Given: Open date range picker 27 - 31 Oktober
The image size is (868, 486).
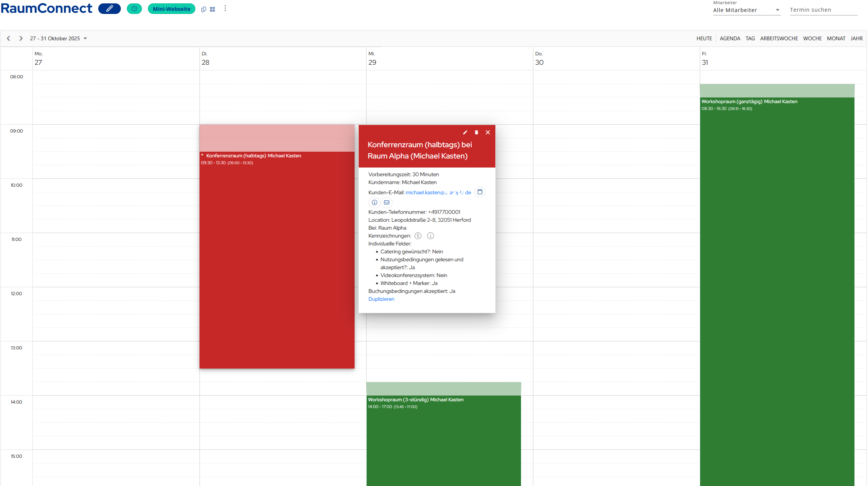Looking at the screenshot, I should click(58, 38).
